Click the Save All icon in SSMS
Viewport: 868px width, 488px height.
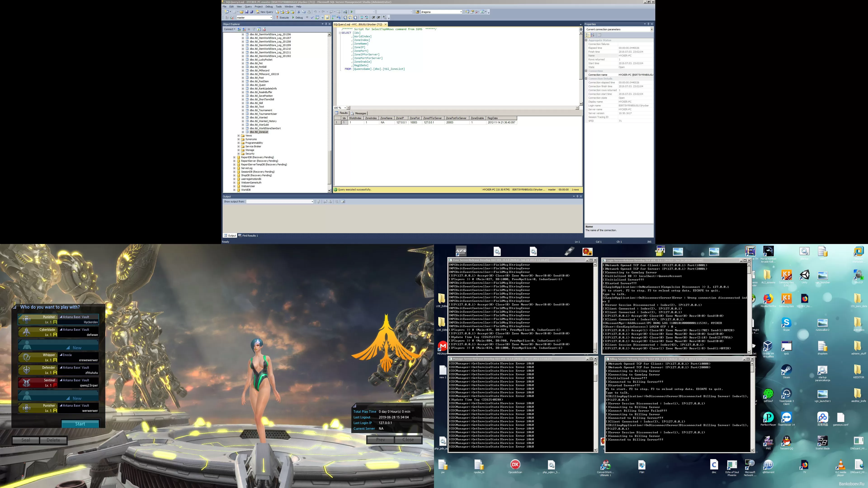(252, 12)
